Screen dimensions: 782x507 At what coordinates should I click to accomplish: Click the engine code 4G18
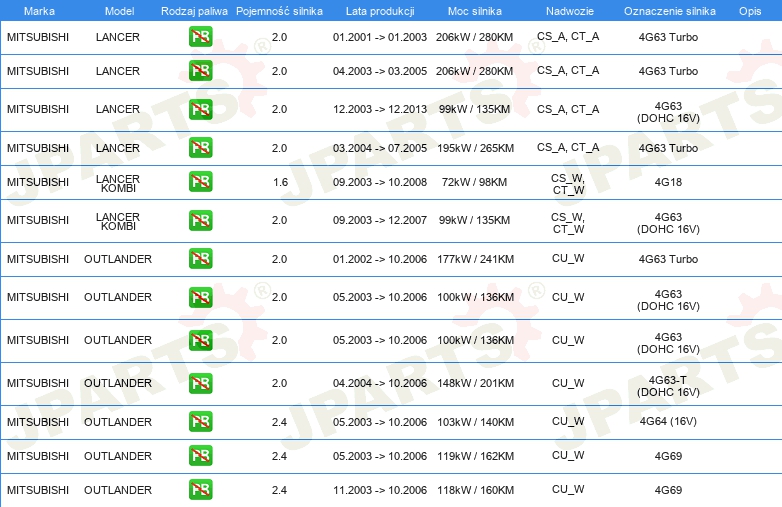pyautogui.click(x=668, y=182)
